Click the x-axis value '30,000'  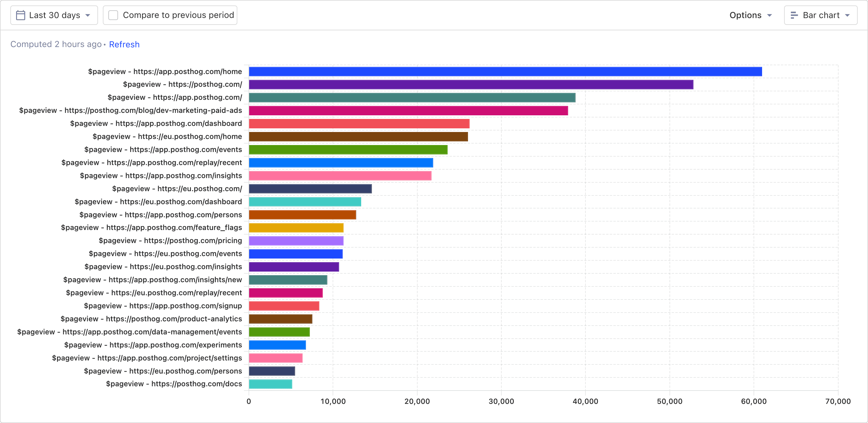coord(501,401)
